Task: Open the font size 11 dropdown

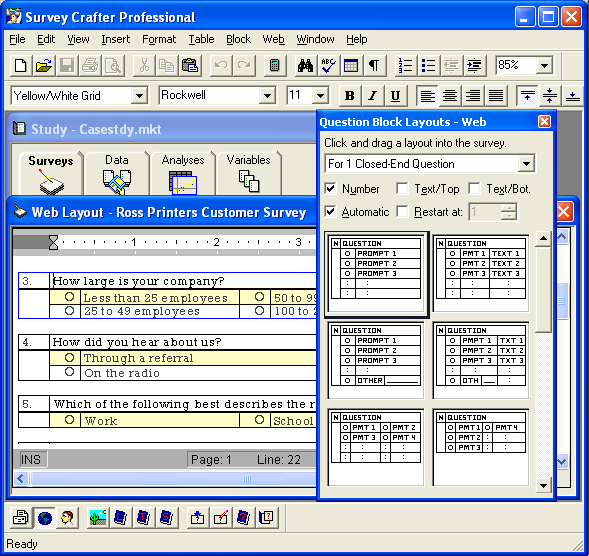Action: [320, 96]
